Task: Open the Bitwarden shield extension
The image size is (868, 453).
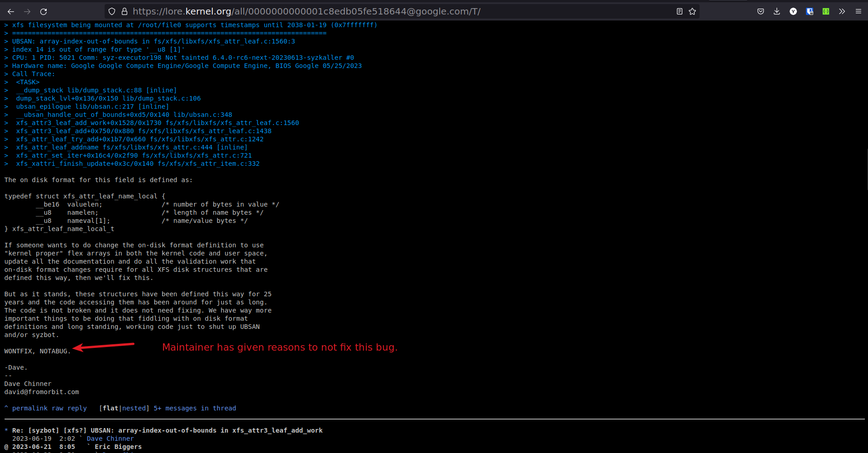Action: 810,11
